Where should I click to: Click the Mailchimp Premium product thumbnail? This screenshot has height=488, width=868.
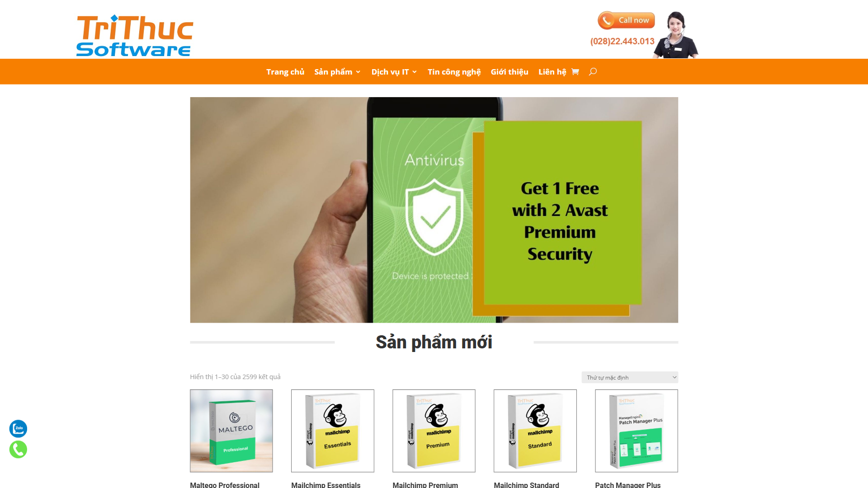coord(434,430)
